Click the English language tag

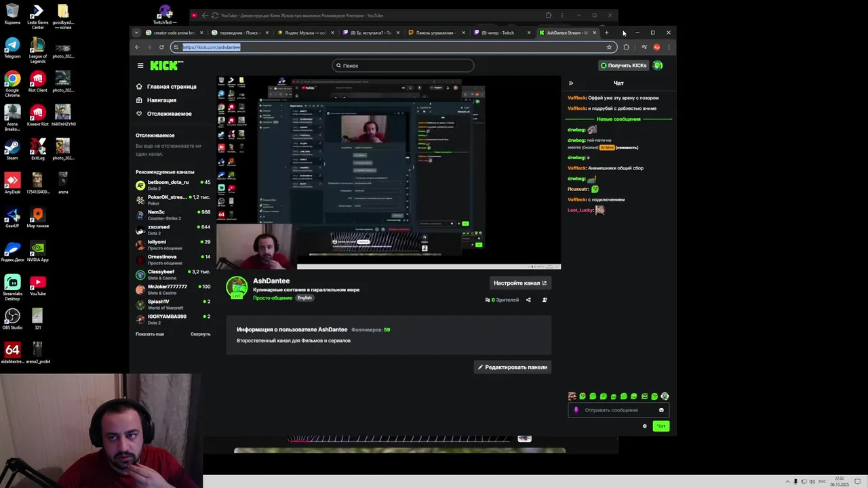pyautogui.click(x=304, y=298)
